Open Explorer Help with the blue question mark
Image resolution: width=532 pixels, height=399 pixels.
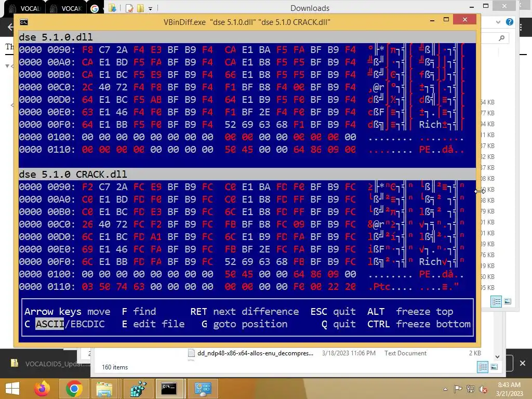tap(509, 22)
